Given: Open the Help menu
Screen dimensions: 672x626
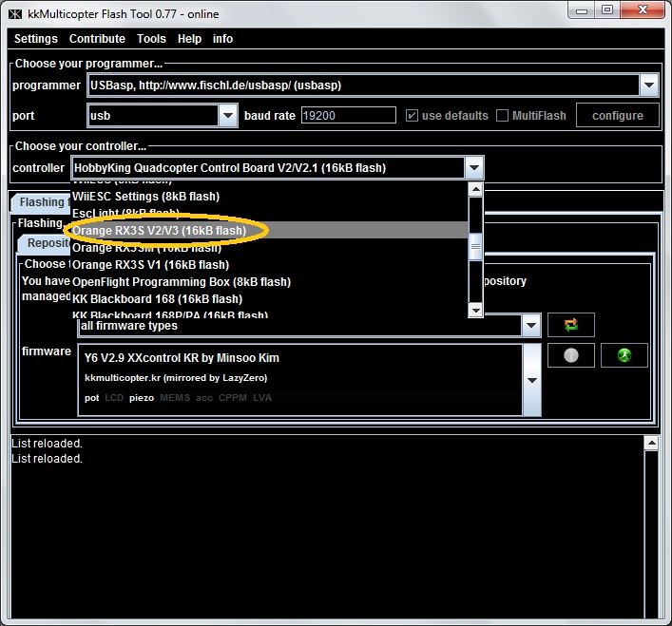Looking at the screenshot, I should pyautogui.click(x=189, y=39).
